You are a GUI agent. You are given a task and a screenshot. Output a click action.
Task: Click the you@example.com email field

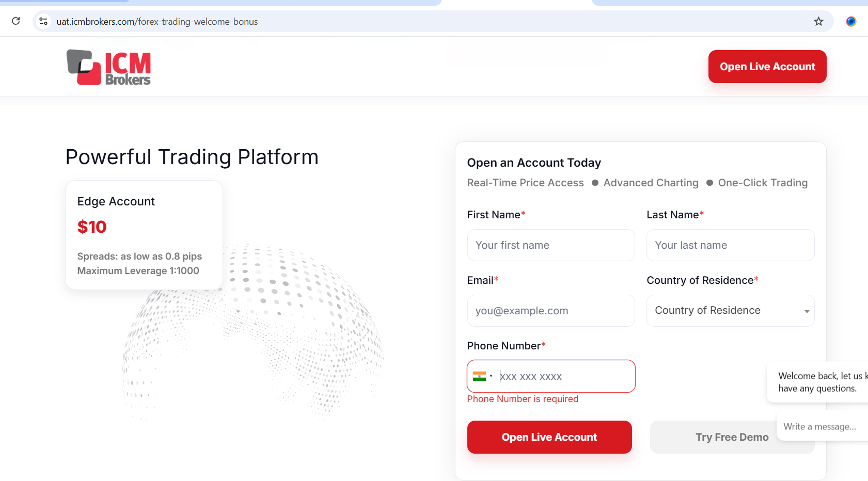[550, 311]
